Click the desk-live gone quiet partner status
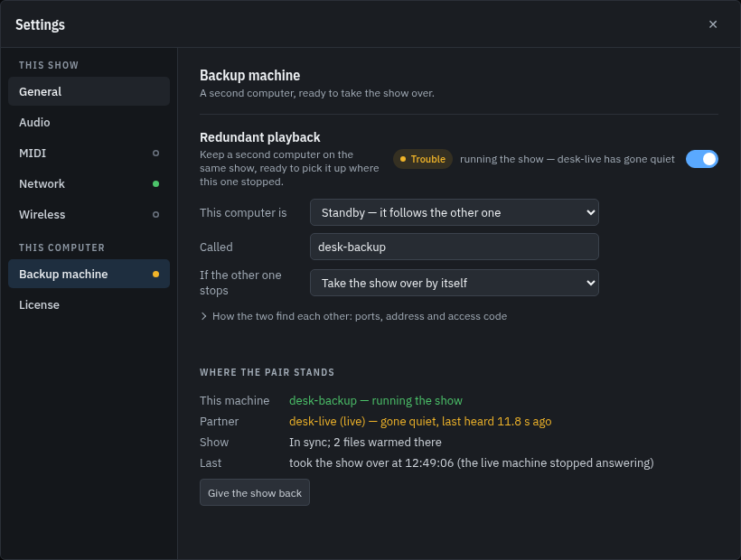Image resolution: width=741 pixels, height=560 pixels. tap(420, 421)
